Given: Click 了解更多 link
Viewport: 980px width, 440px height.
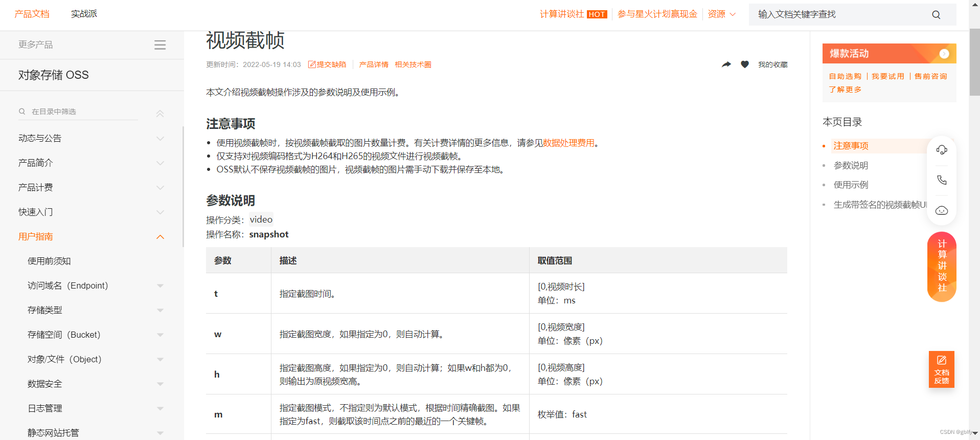Looking at the screenshot, I should pos(845,90).
